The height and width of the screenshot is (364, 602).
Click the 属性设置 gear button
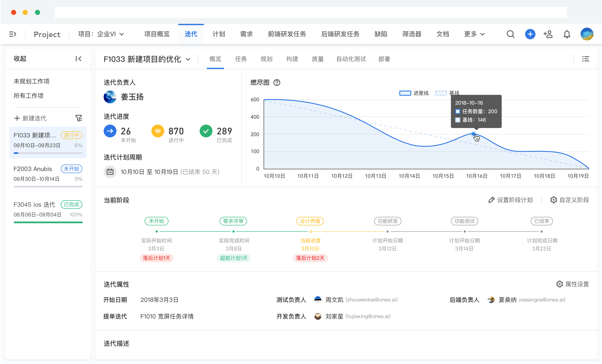tap(572, 284)
